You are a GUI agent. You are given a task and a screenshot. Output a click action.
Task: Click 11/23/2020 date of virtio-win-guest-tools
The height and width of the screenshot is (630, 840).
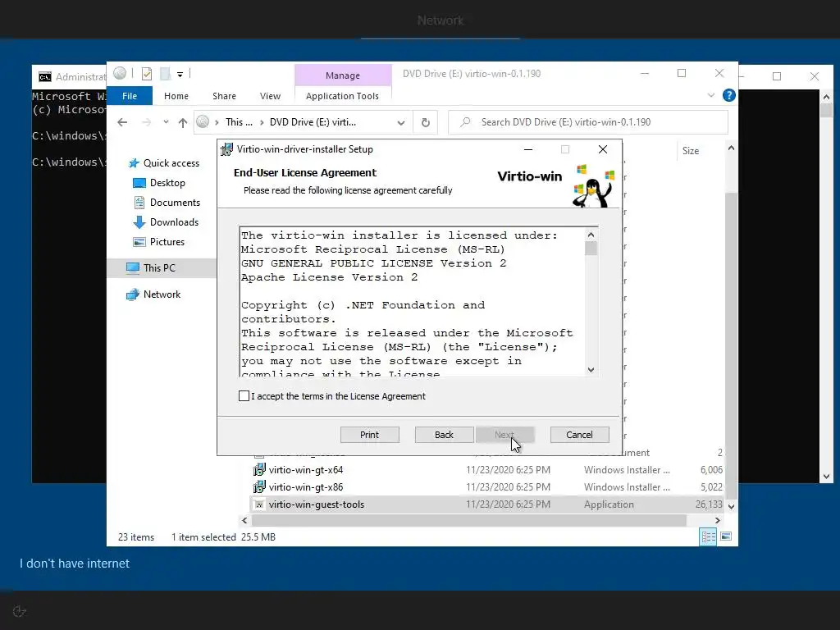[x=508, y=504]
